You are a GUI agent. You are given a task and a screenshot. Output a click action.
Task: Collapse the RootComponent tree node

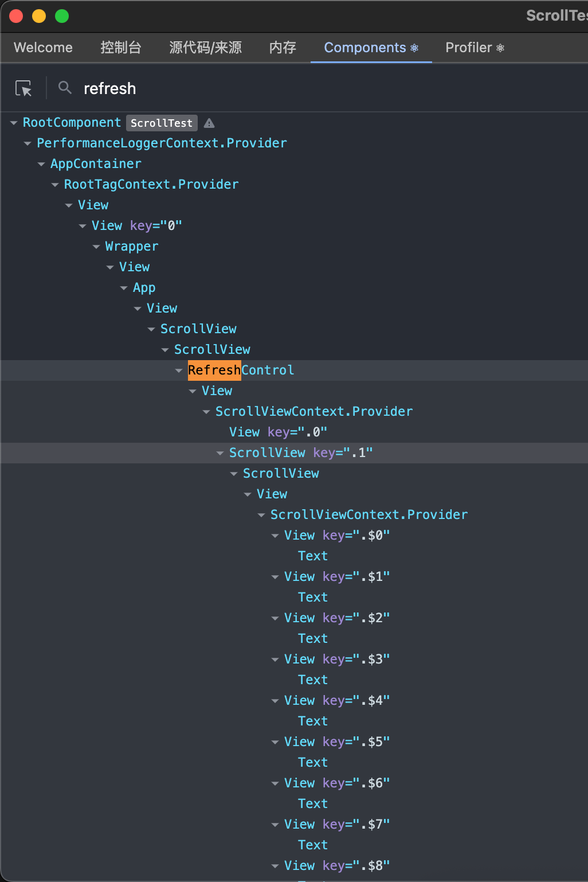click(x=14, y=123)
